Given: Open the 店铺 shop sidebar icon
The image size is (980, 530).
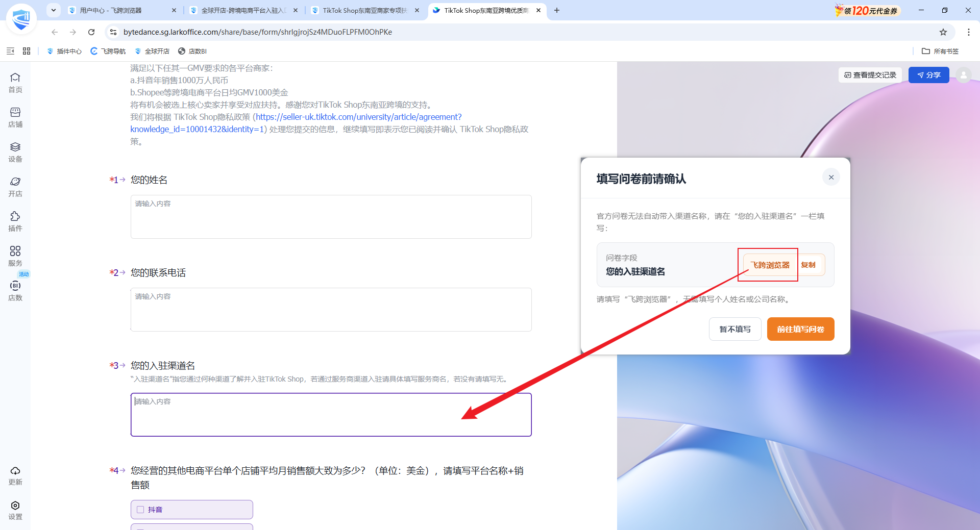Looking at the screenshot, I should (15, 117).
